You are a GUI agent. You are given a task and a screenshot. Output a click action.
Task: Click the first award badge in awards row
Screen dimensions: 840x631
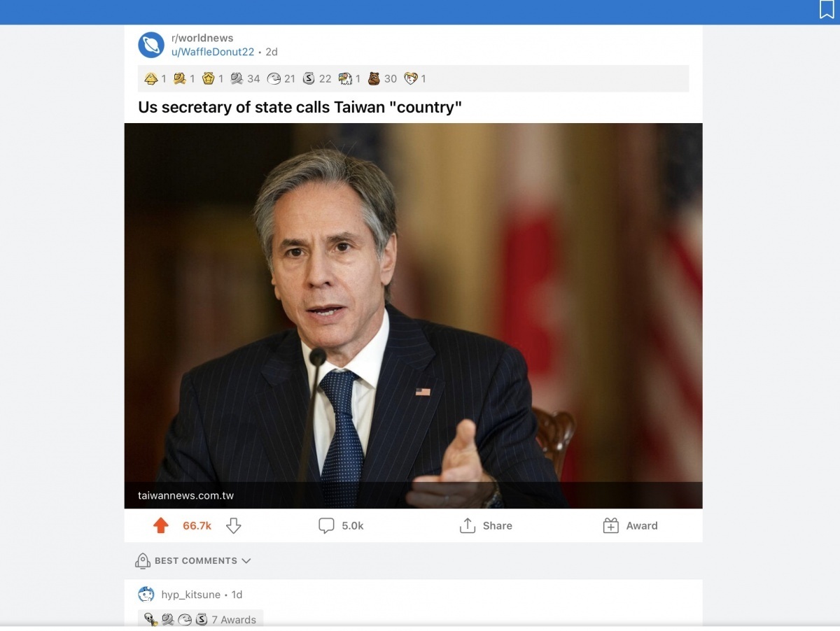pyautogui.click(x=155, y=78)
